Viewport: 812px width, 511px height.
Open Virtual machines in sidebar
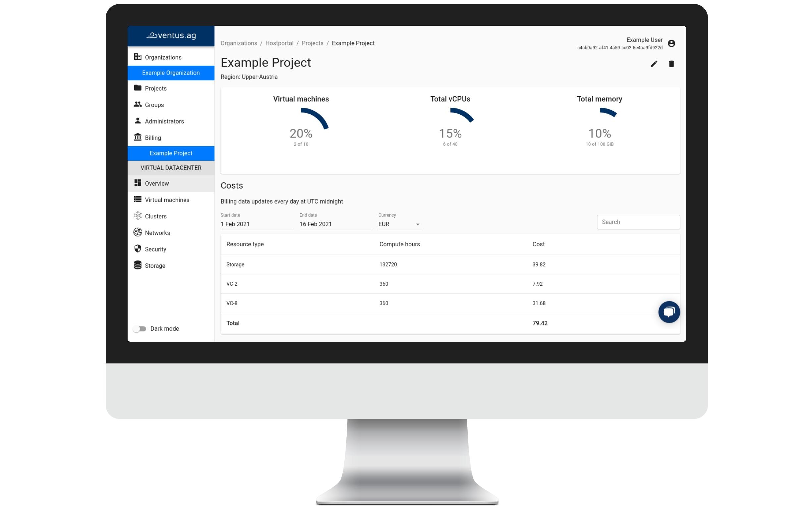click(167, 200)
